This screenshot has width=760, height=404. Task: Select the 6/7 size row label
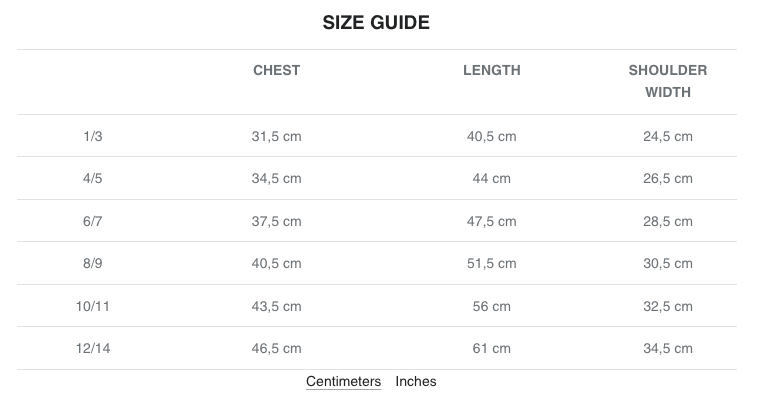pos(92,221)
